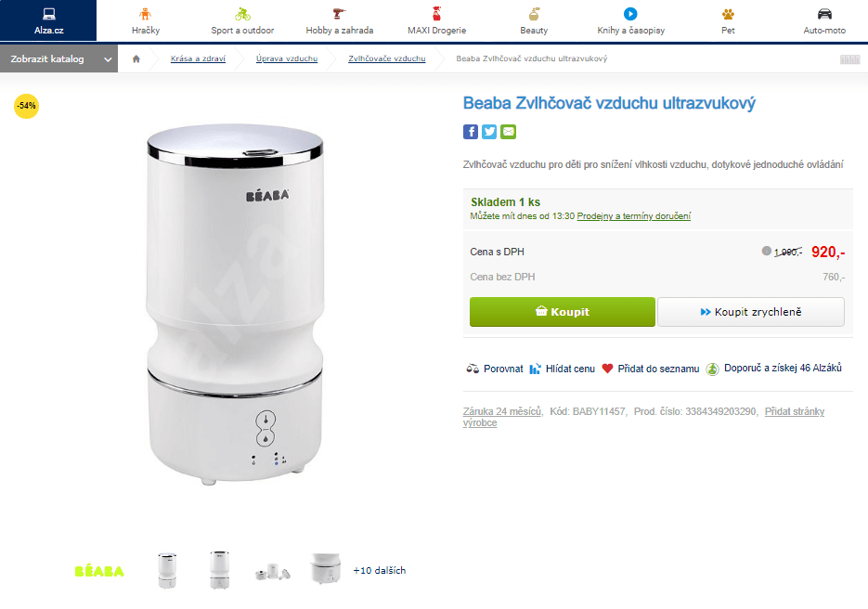Share product on Twitter
The image size is (868, 609).
pos(489,132)
